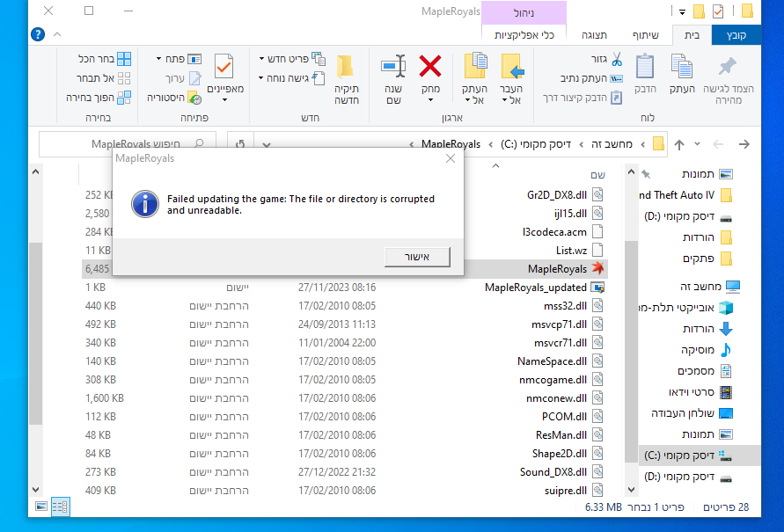
Task: Click Copy path (העתק נתיב)
Action: pos(591,78)
